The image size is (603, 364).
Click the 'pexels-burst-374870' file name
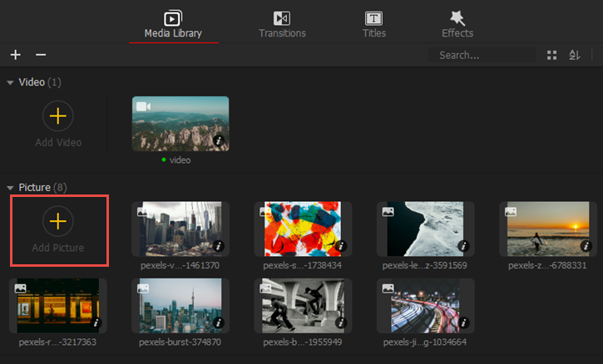tap(180, 342)
